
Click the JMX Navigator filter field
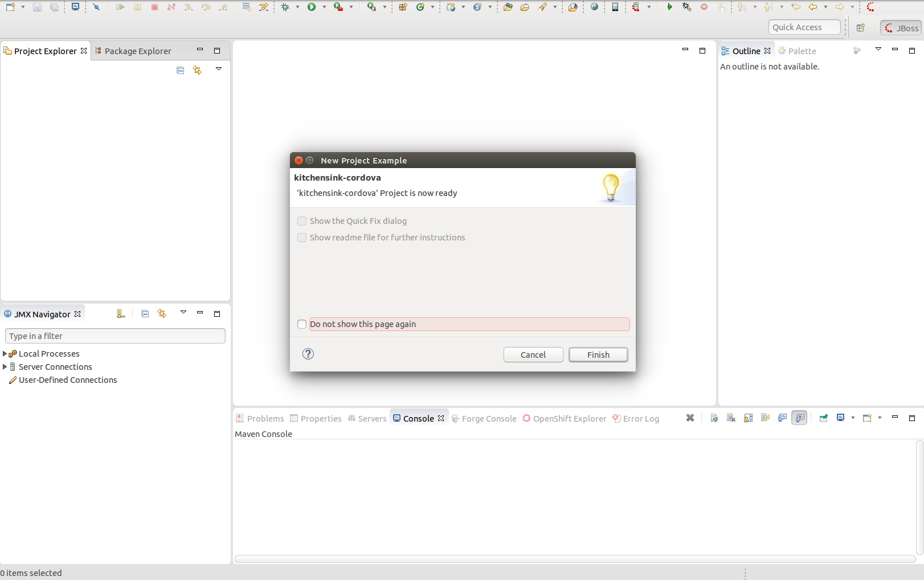coord(115,336)
